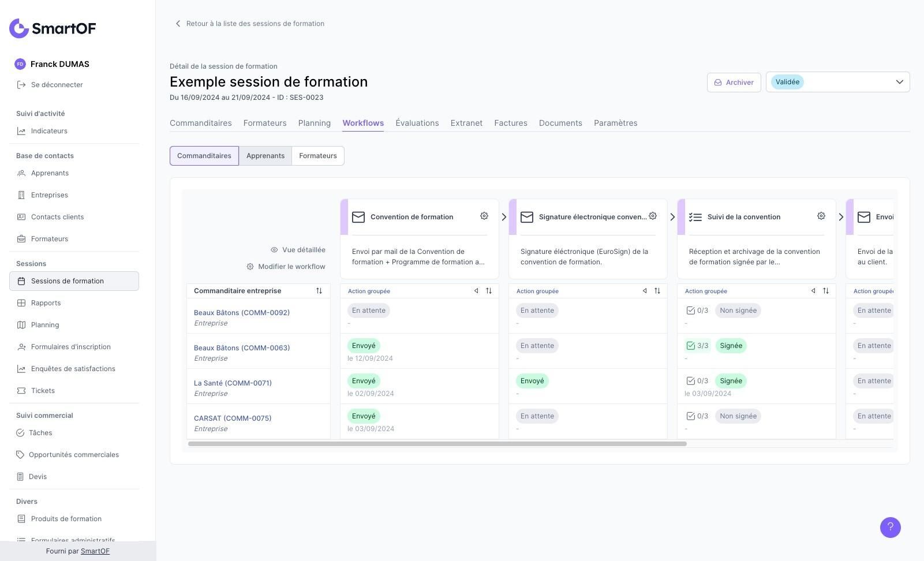Open Beaux Bâtons (COMM-0092) link

point(242,313)
